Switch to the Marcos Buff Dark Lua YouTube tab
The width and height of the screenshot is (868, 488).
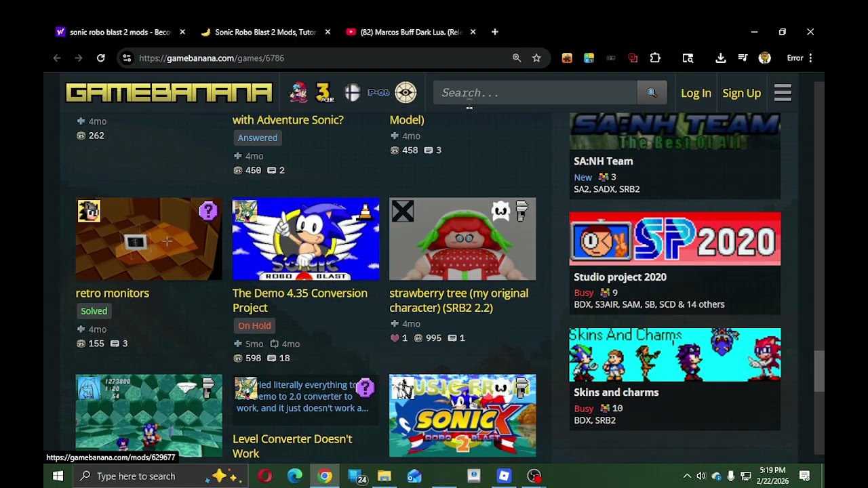pyautogui.click(x=411, y=32)
